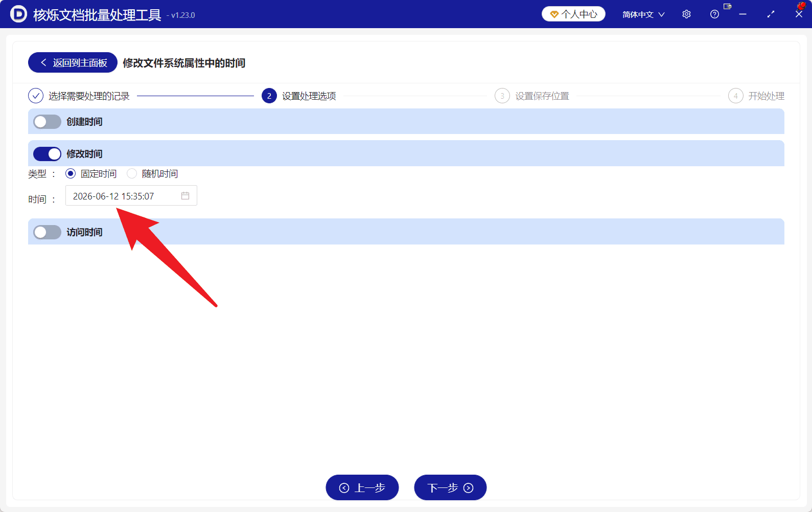Click the 核烁文档批量处理工具 app title
812x512 pixels.
coord(97,15)
